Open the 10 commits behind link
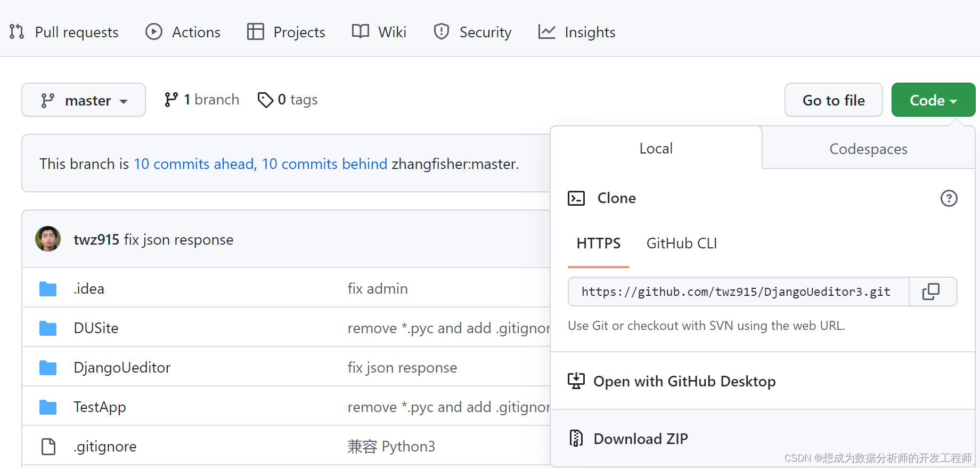The height and width of the screenshot is (468, 980). [325, 164]
